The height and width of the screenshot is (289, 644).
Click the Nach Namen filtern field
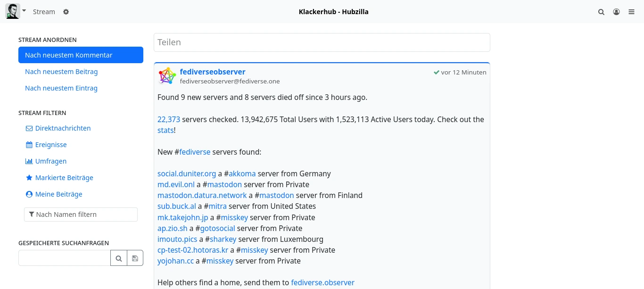coord(81,215)
